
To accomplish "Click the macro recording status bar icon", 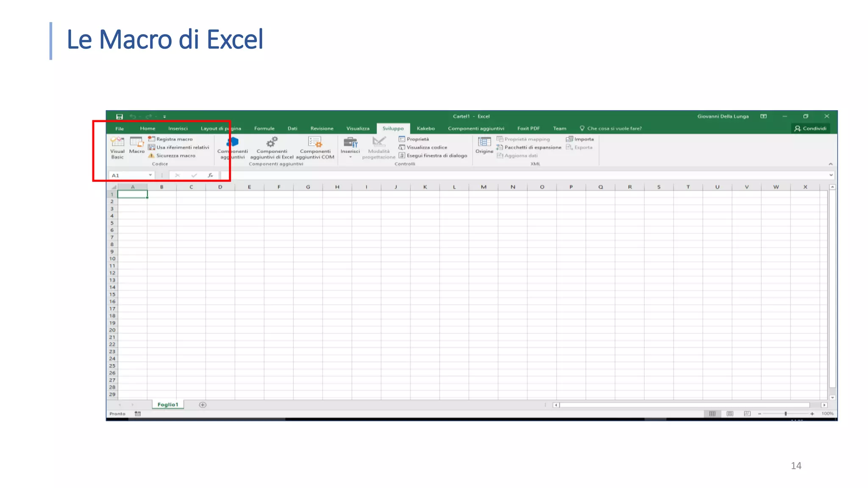I will click(x=137, y=414).
